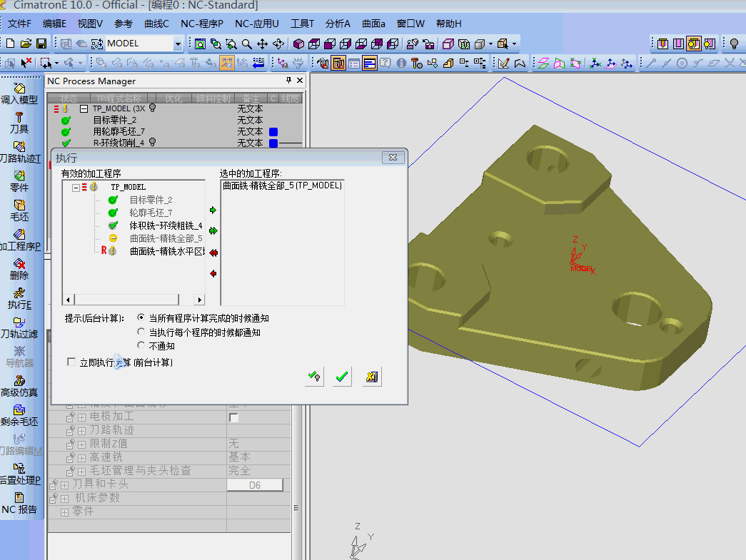Confirm execution with green checkmark button

pyautogui.click(x=342, y=377)
